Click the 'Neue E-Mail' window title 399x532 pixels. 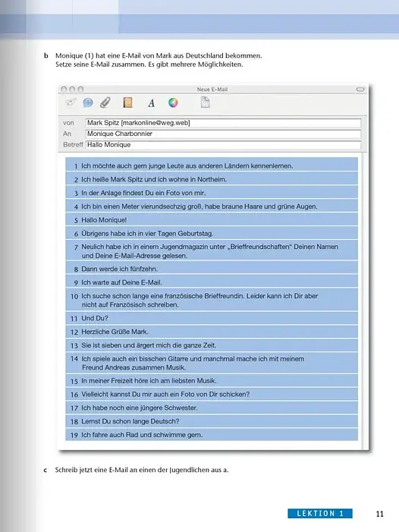coord(212,90)
